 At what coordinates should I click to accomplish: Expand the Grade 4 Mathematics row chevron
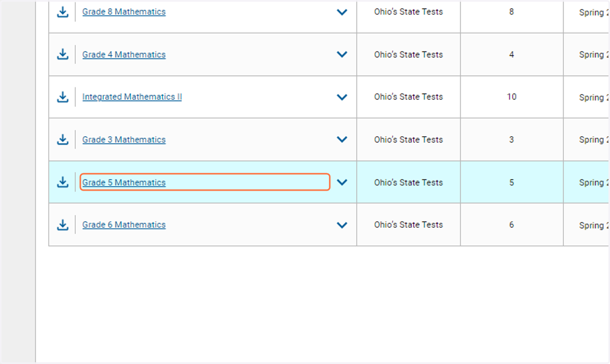[342, 54]
